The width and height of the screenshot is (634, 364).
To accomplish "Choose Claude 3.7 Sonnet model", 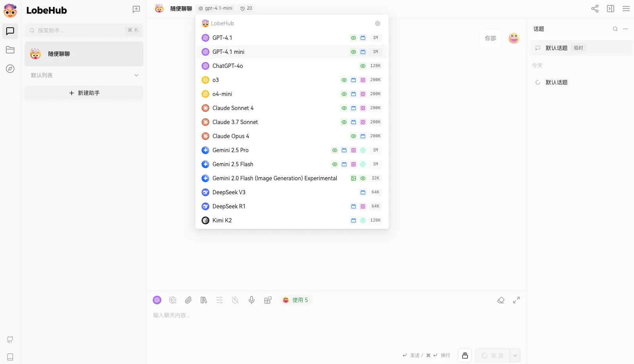I will pyautogui.click(x=292, y=122).
